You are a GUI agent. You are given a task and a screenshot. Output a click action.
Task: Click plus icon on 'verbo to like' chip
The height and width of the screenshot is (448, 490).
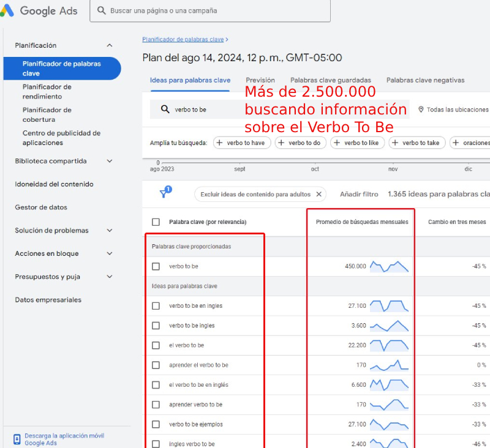(337, 143)
